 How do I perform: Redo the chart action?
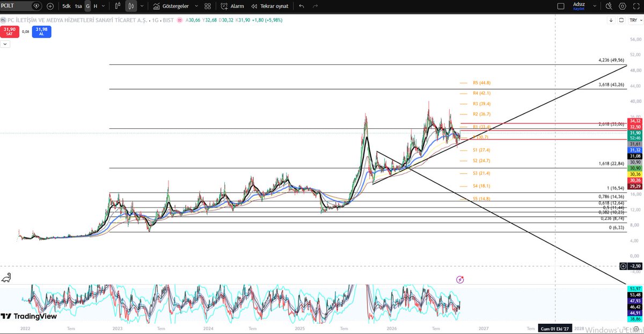tap(316, 6)
